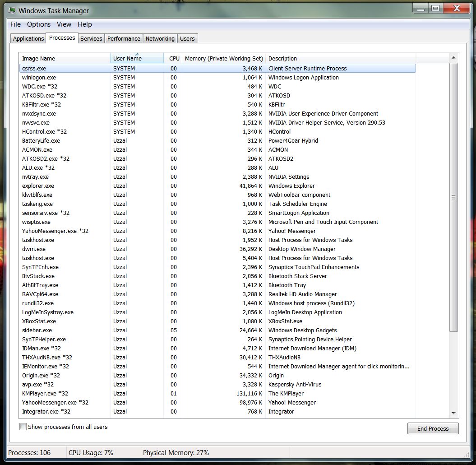Viewport: 476px width, 465px height.
Task: Click the 131,116 K memory value
Action: point(249,394)
